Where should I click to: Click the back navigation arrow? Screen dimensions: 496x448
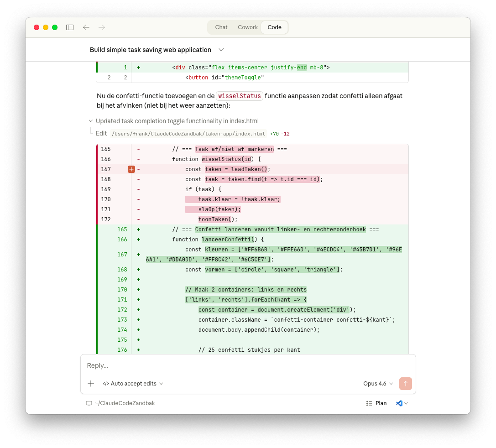[x=86, y=27]
